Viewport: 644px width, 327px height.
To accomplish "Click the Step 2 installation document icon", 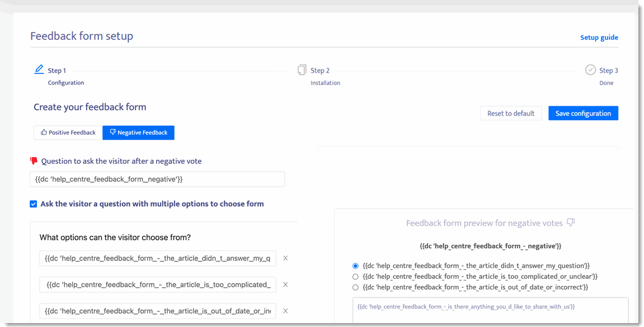I will (302, 70).
